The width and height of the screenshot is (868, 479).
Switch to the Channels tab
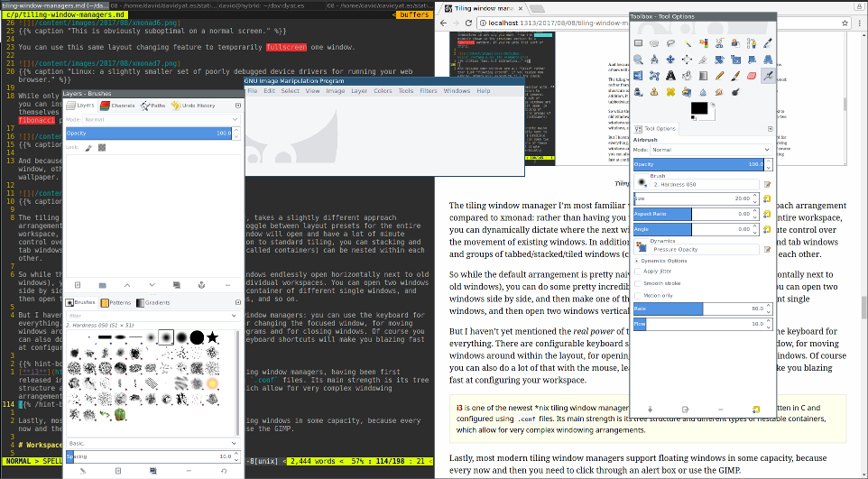pyautogui.click(x=116, y=106)
